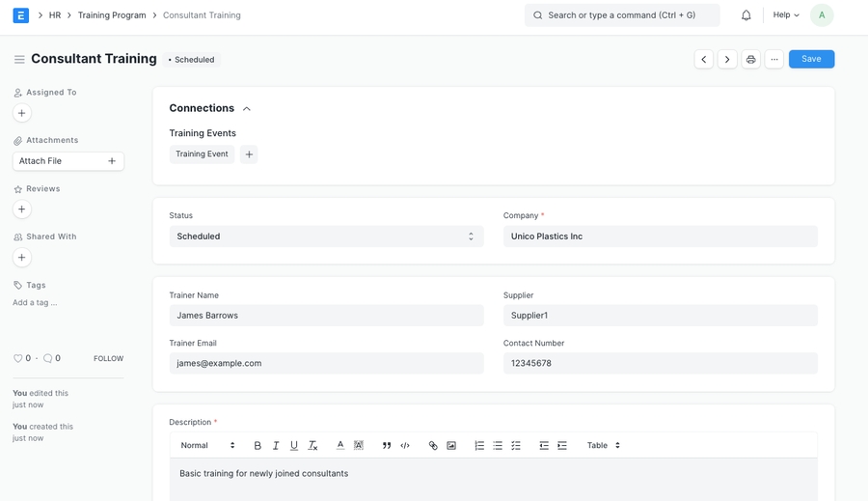Insert a link in Description editor
This screenshot has width=868, height=501.
433,446
